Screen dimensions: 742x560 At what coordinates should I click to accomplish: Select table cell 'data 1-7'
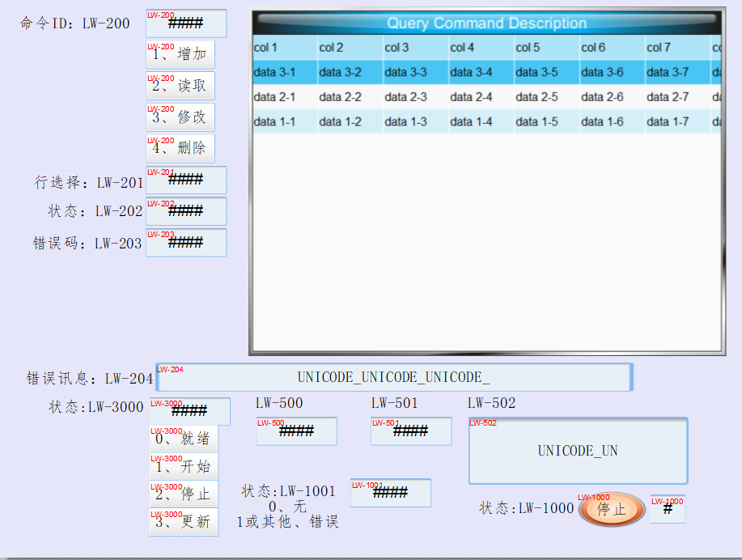pos(678,121)
